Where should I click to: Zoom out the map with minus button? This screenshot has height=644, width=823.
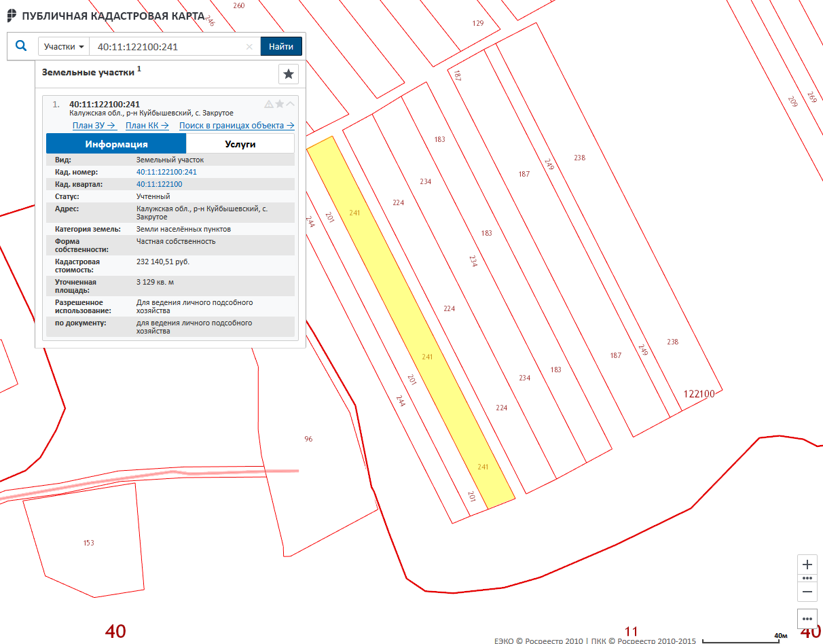(x=807, y=592)
